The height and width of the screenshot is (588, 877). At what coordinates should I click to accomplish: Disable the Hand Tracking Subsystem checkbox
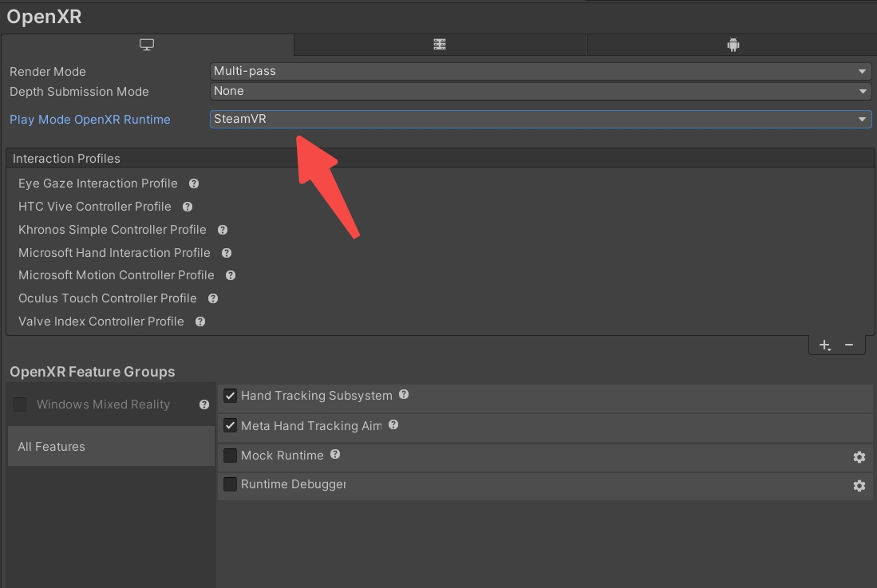230,396
